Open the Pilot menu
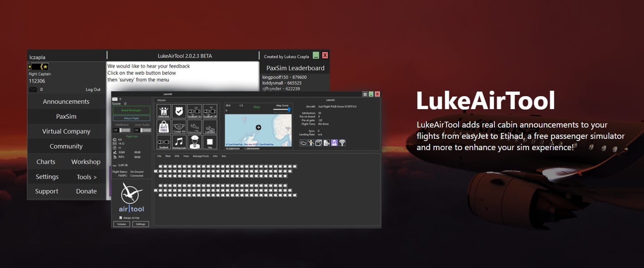 tap(168, 156)
